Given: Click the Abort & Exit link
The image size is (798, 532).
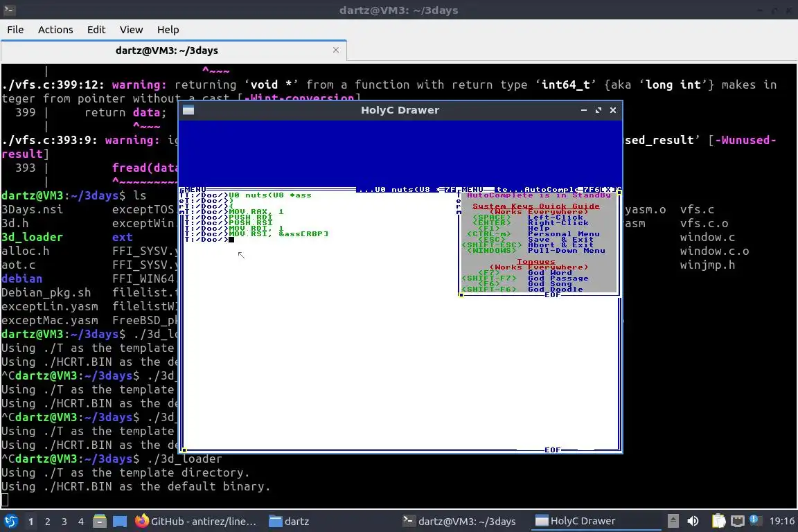Looking at the screenshot, I should pyautogui.click(x=560, y=245).
